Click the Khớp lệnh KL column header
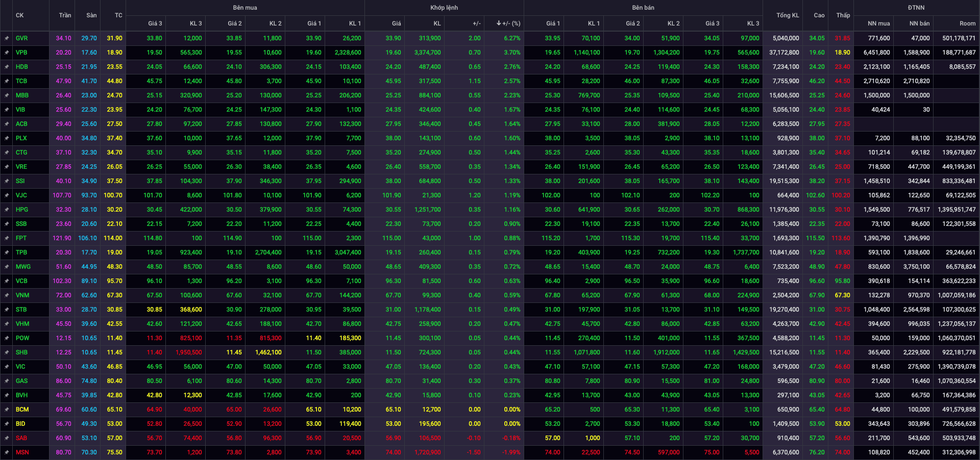This screenshot has width=980, height=460. pyautogui.click(x=437, y=23)
